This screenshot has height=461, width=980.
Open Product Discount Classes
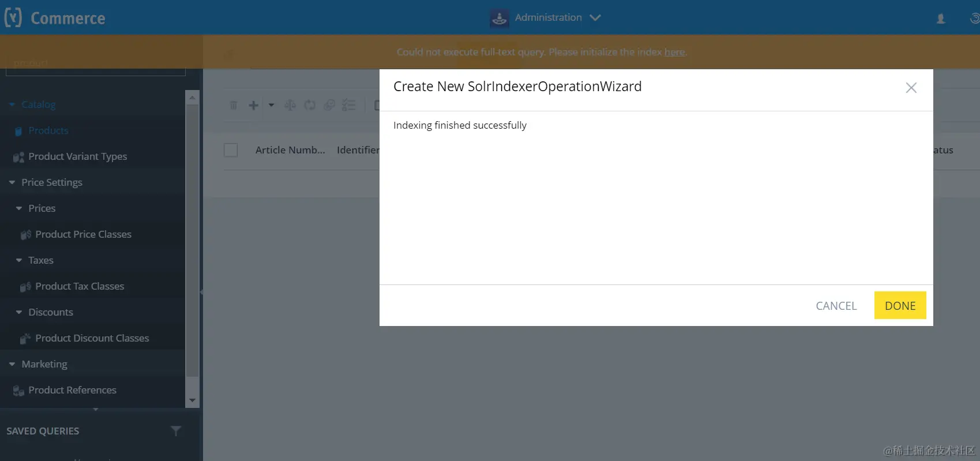pos(92,338)
